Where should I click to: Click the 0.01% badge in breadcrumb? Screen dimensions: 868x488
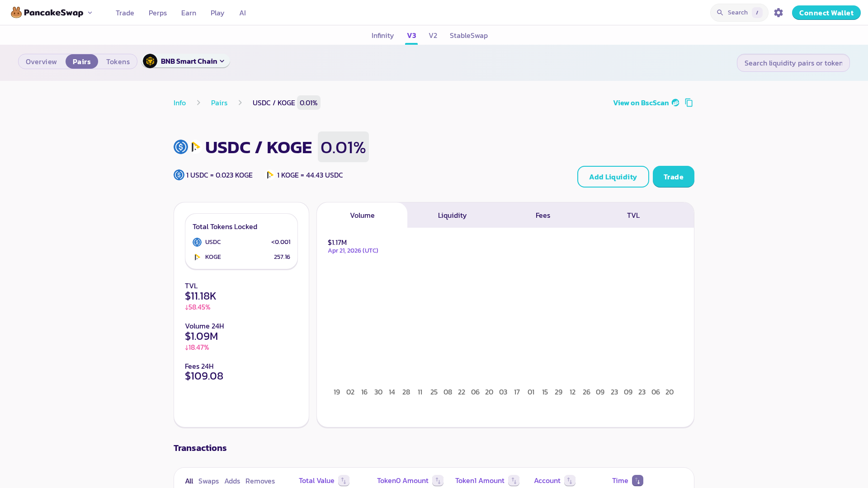point(309,103)
